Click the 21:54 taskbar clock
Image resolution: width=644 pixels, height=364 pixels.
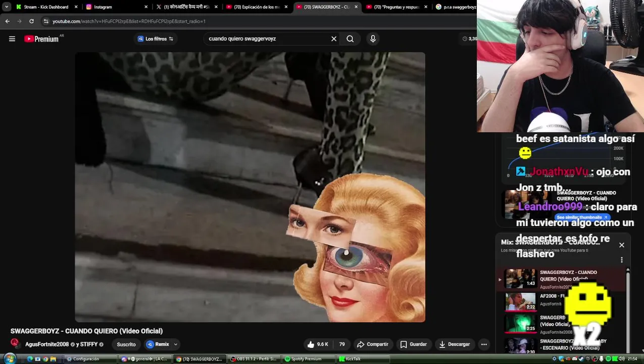[x=632, y=359]
